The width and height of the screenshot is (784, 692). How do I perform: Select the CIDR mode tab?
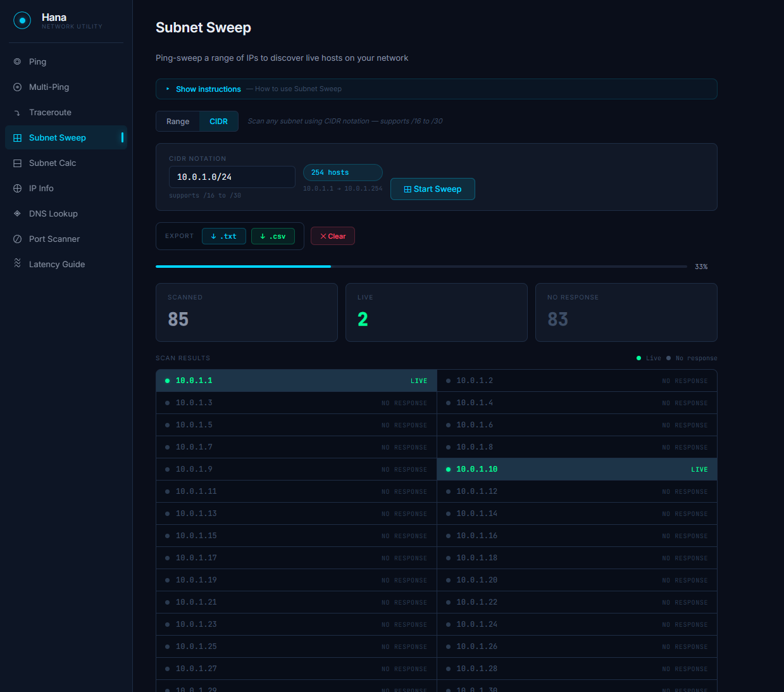tap(219, 121)
